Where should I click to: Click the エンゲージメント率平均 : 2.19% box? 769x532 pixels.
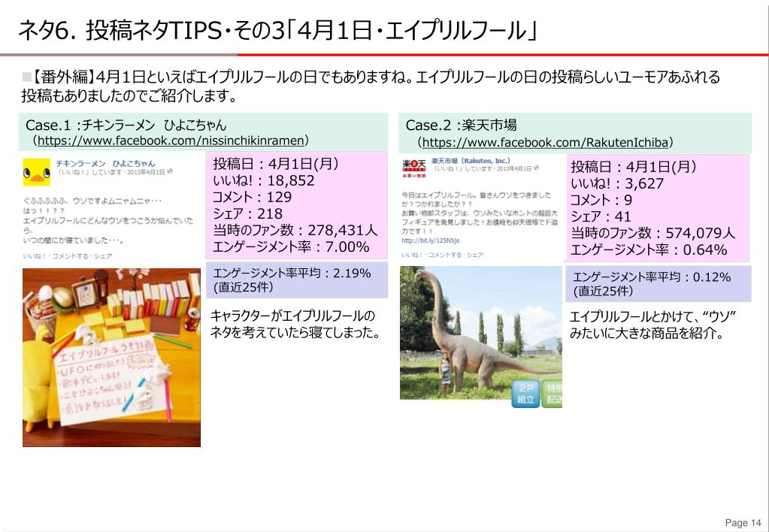click(297, 280)
